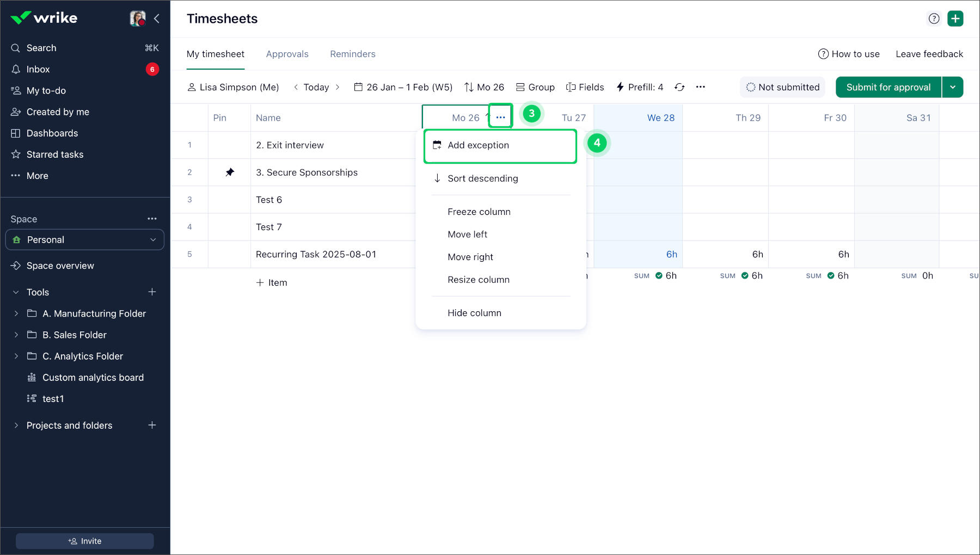Open the help question mark icon
The width and height of the screenshot is (980, 555).
[x=934, y=18]
